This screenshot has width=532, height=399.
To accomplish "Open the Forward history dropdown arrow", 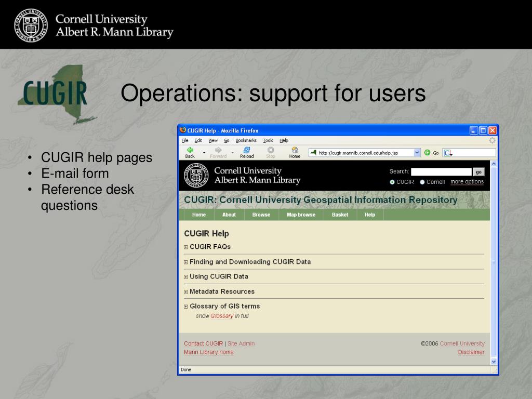I will coord(232,153).
